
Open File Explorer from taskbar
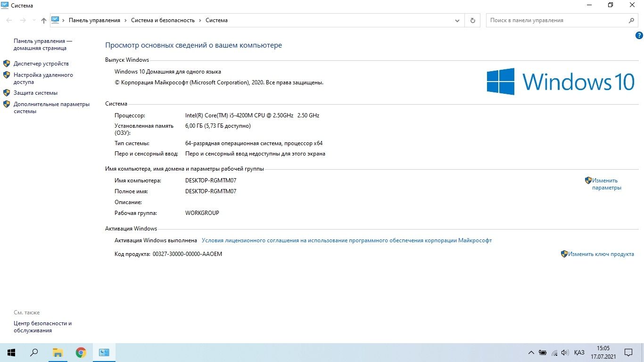pos(58,353)
